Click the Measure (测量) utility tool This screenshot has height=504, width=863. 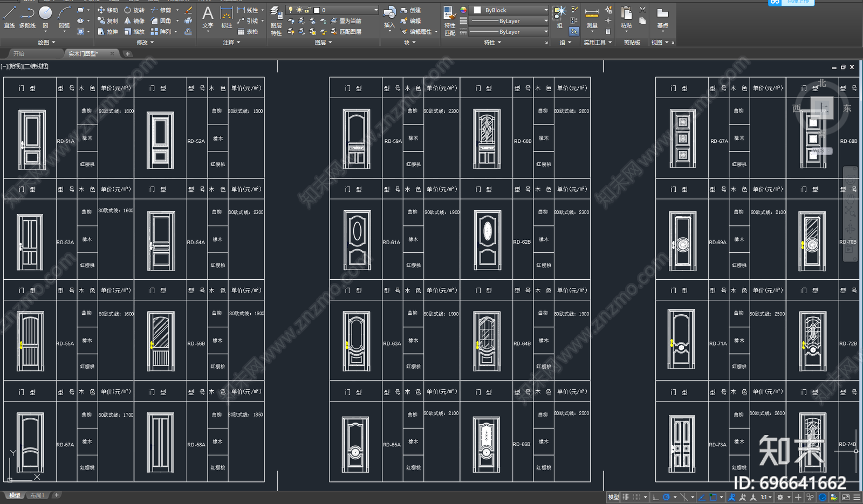[592, 18]
